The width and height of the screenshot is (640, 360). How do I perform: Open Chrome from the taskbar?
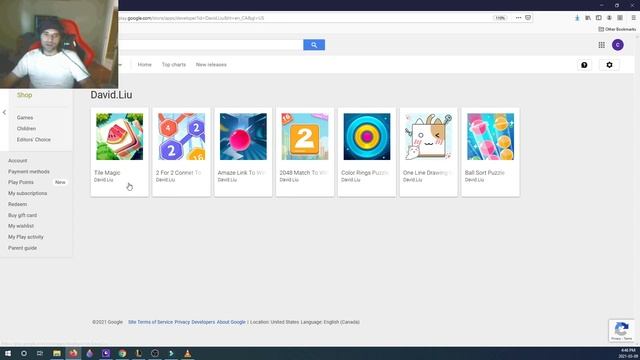122,353
